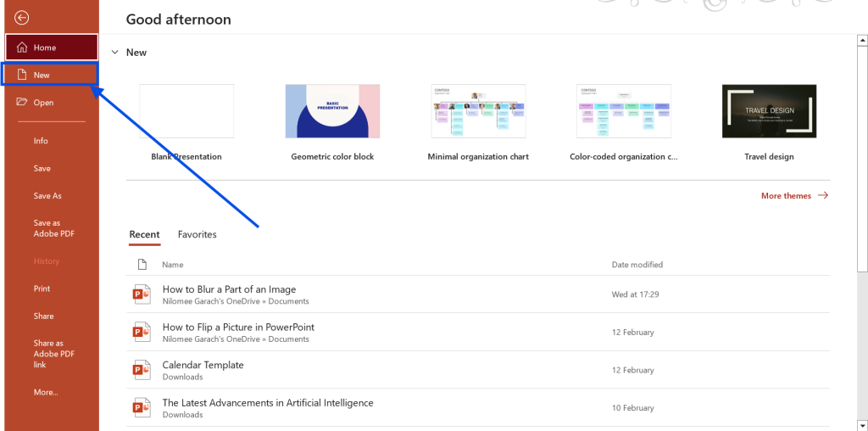This screenshot has height=431, width=868.
Task: Create a Blank Presentation
Action: 186,111
